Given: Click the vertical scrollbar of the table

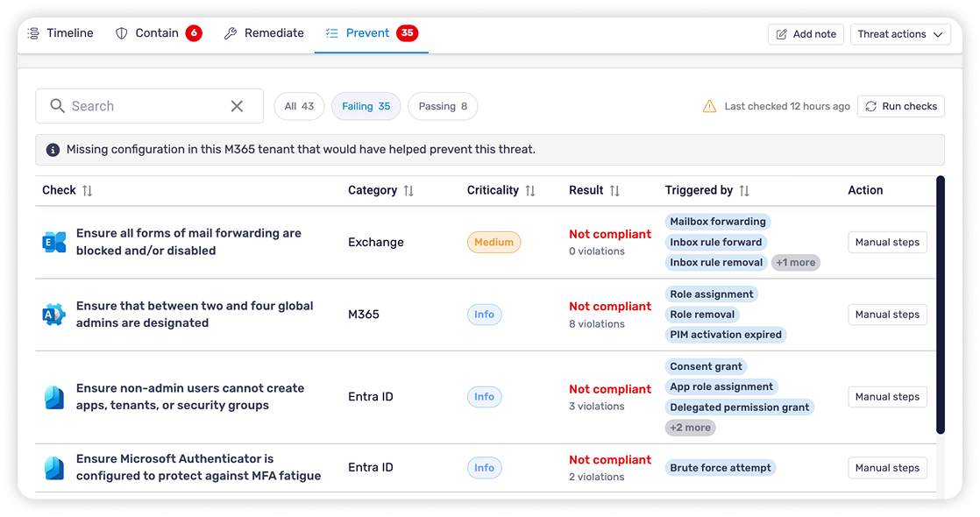Looking at the screenshot, I should pyautogui.click(x=940, y=305).
